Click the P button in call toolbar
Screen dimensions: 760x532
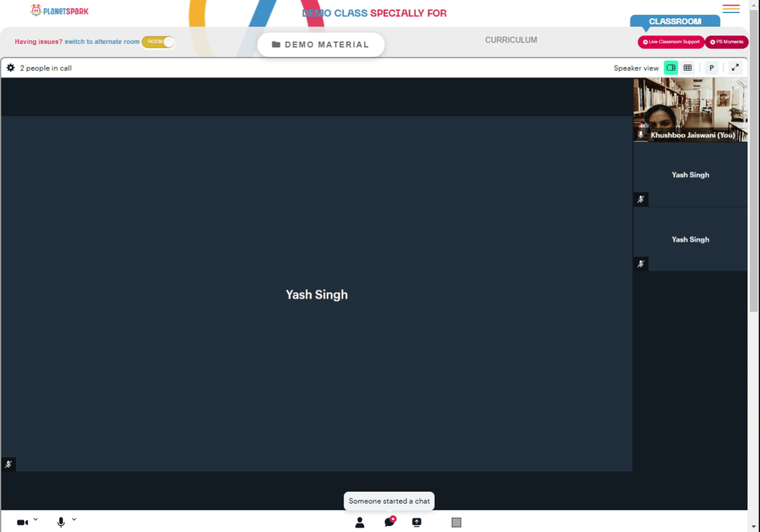pyautogui.click(x=711, y=68)
